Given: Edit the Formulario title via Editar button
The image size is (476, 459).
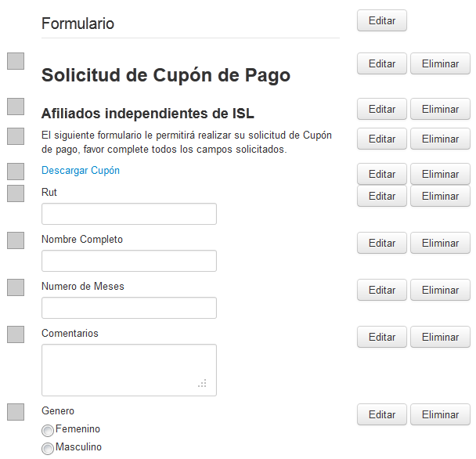Looking at the screenshot, I should tap(382, 20).
